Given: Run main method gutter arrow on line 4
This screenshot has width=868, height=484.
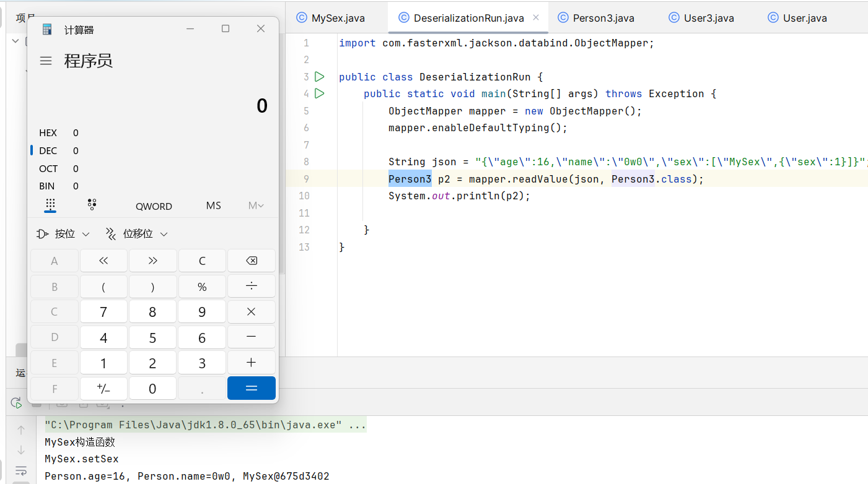Looking at the screenshot, I should pos(319,93).
